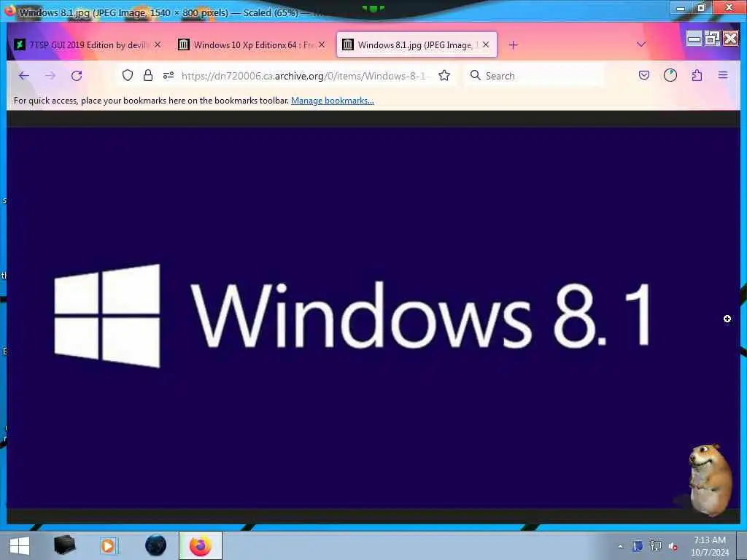This screenshot has width=747, height=560.
Task: Open the black box taskbar app
Action: click(x=64, y=545)
